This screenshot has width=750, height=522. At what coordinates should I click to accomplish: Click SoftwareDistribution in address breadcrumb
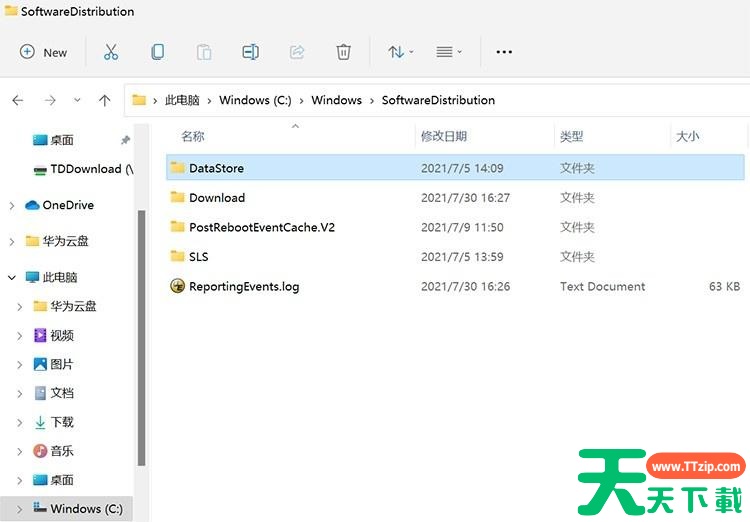tap(438, 100)
